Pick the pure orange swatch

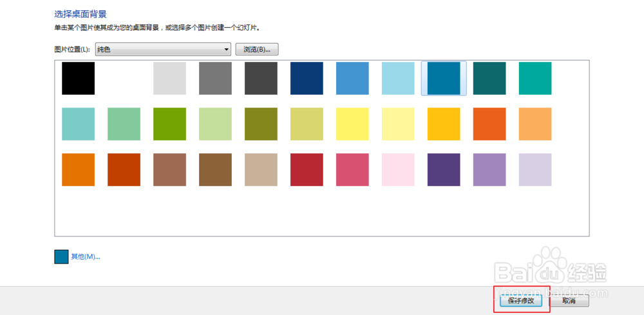tap(79, 169)
